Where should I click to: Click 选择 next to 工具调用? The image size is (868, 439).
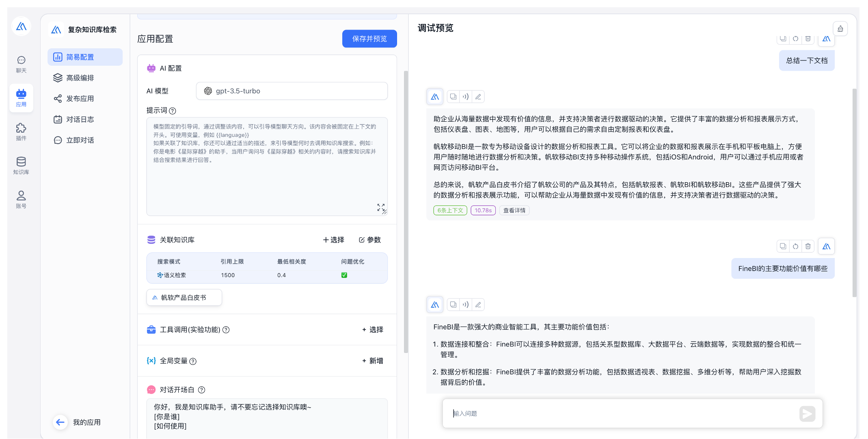click(373, 329)
